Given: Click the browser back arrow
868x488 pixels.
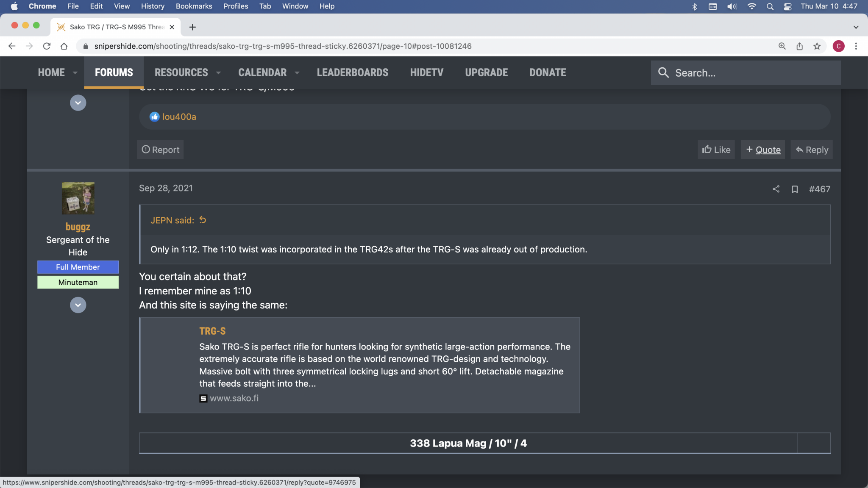Looking at the screenshot, I should click(x=12, y=46).
